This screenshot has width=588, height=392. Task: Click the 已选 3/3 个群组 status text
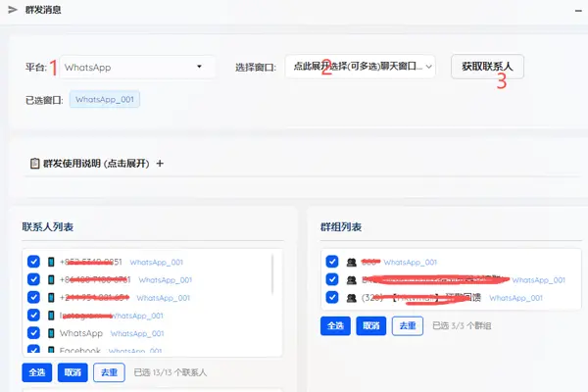pos(462,325)
